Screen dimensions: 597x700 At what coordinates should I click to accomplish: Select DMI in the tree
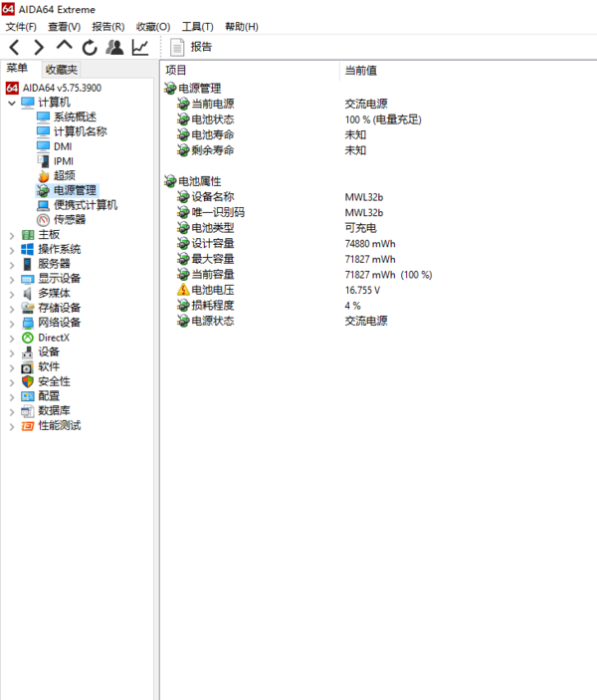[x=63, y=146]
